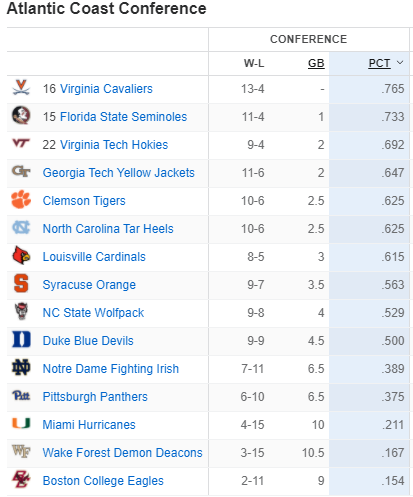Screen dimensions: 413x497
Task: Click the Syracuse orange S logo
Action: [21, 283]
